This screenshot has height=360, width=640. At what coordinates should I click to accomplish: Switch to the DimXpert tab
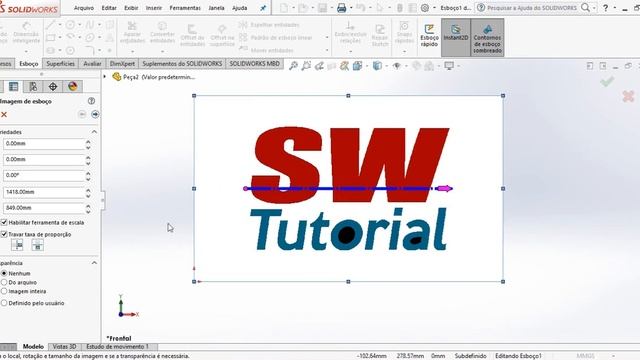[x=122, y=64]
